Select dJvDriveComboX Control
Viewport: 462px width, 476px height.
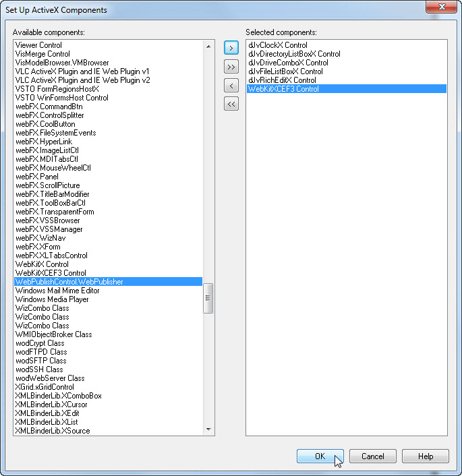pos(347,63)
